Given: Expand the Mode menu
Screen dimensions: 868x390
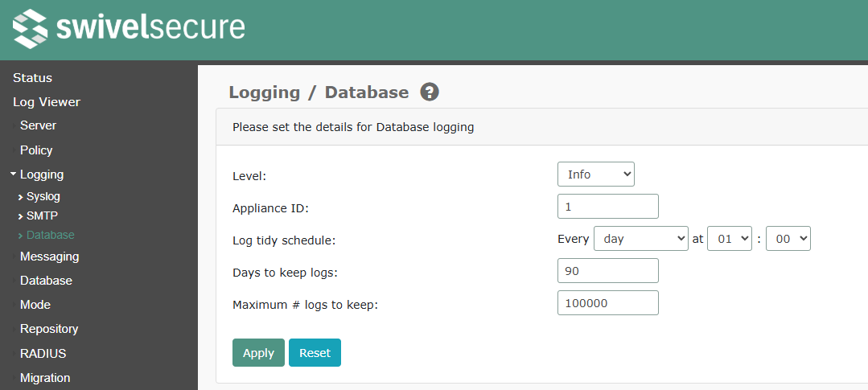Looking at the screenshot, I should pos(35,305).
